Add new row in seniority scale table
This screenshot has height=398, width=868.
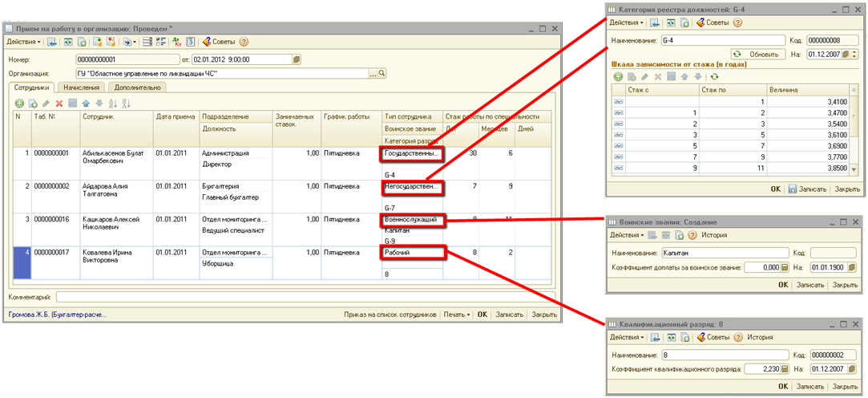618,76
